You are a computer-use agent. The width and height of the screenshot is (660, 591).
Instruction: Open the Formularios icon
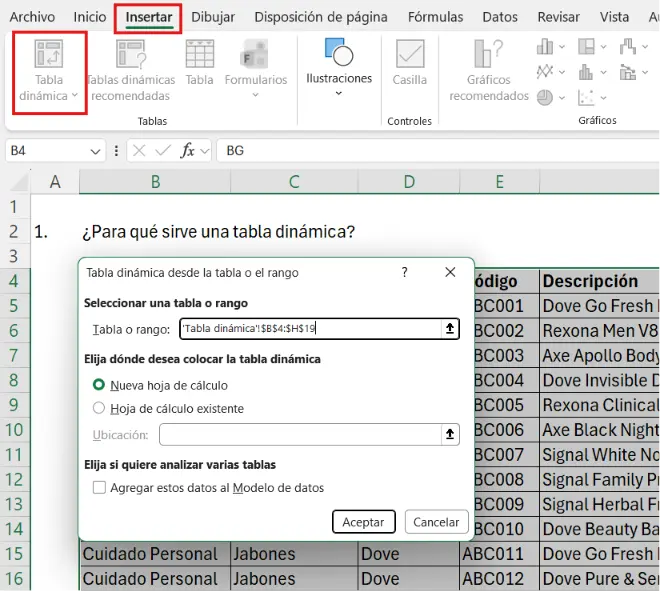(x=254, y=54)
